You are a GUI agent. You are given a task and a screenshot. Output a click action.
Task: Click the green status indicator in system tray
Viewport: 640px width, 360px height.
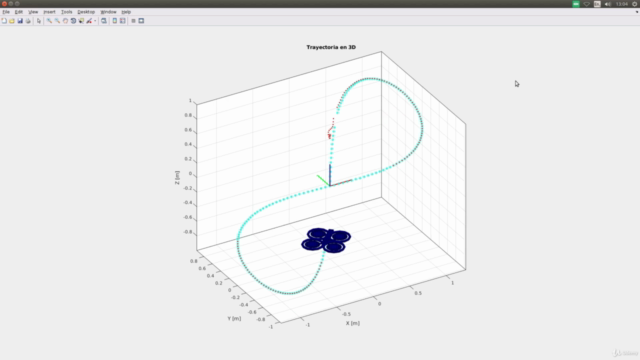(576, 4)
